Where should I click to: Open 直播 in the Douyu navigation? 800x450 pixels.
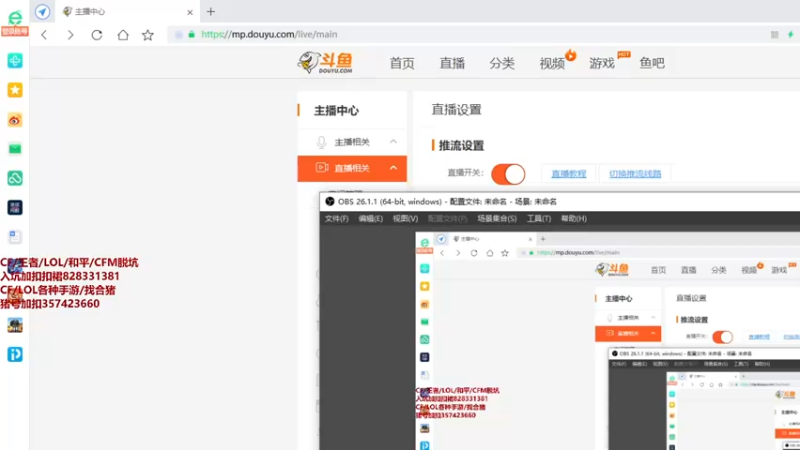click(452, 63)
